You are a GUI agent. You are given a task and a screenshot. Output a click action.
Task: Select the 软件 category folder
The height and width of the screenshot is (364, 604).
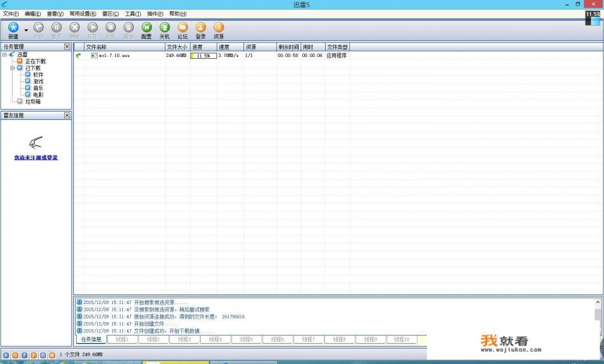38,75
